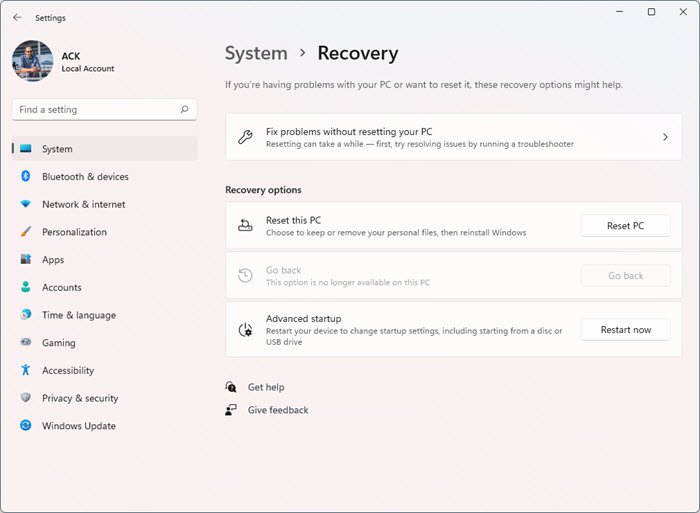
Task: Select Time & language in sidebar
Action: pyautogui.click(x=78, y=315)
